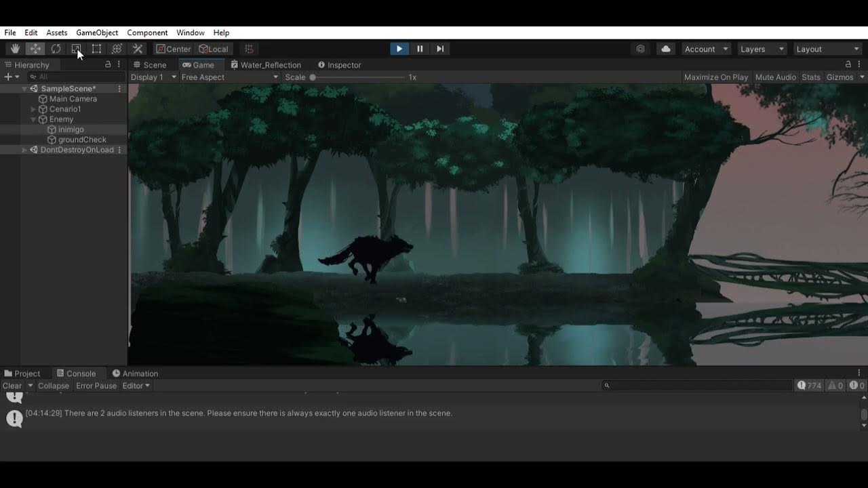Open Console panel options menu
Viewport: 868px width, 488px height.
tap(859, 373)
